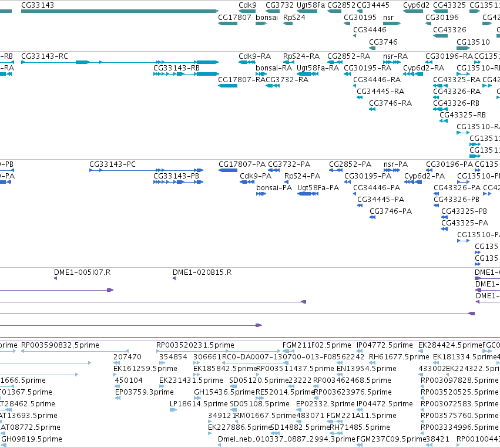This screenshot has height=448, width=500.
Task: Click the Cdk9-PA protein label
Action: [256, 176]
